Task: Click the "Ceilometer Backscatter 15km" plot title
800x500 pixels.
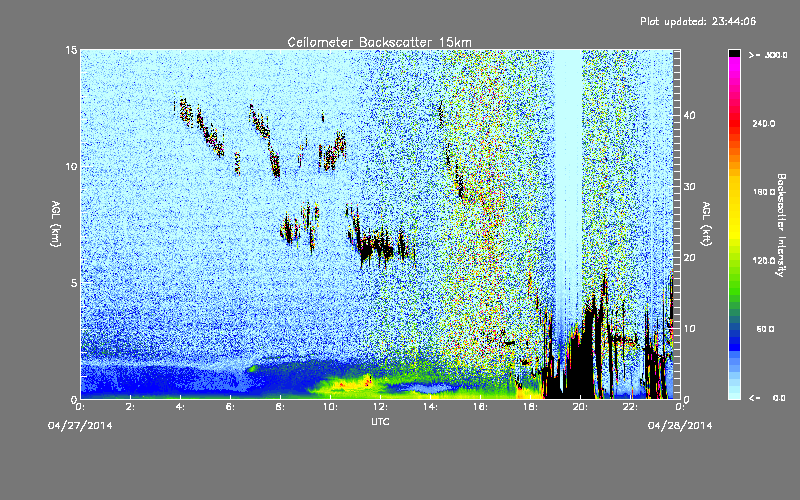Action: tap(379, 42)
